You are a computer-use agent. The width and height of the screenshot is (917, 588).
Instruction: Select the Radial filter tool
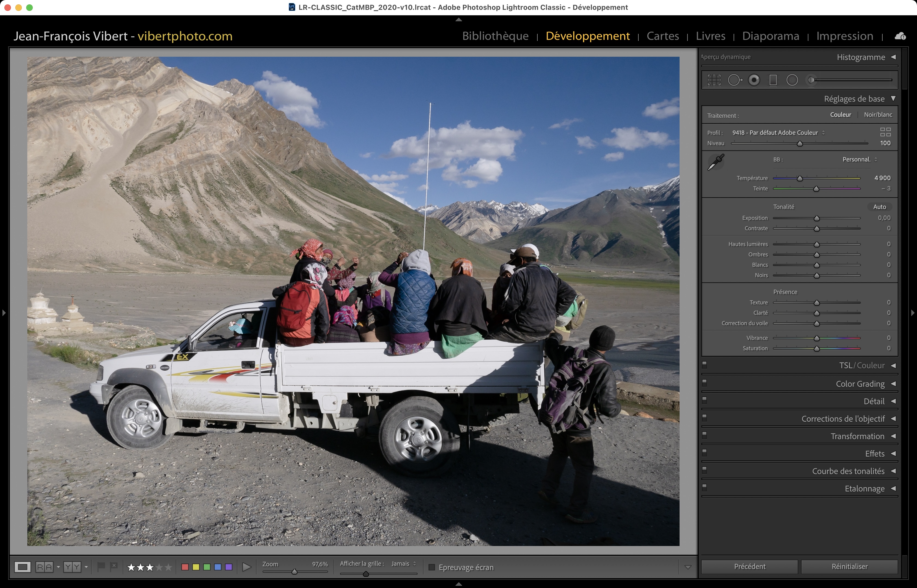click(x=792, y=80)
